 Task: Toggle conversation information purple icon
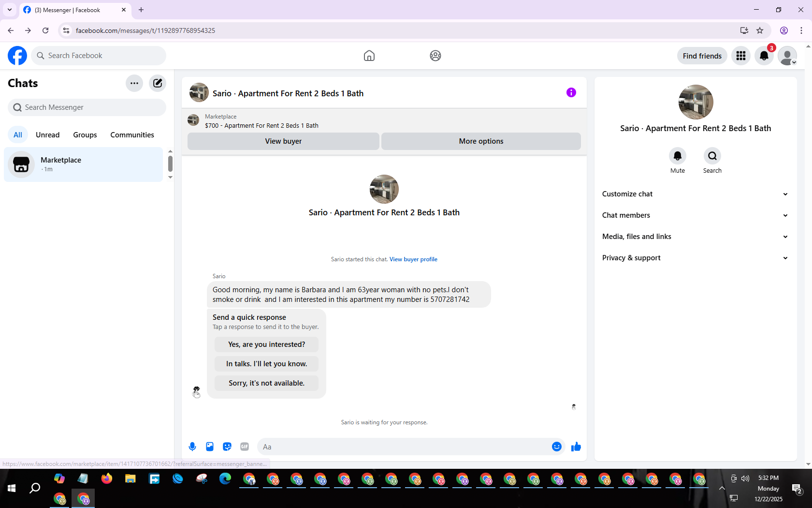(571, 92)
